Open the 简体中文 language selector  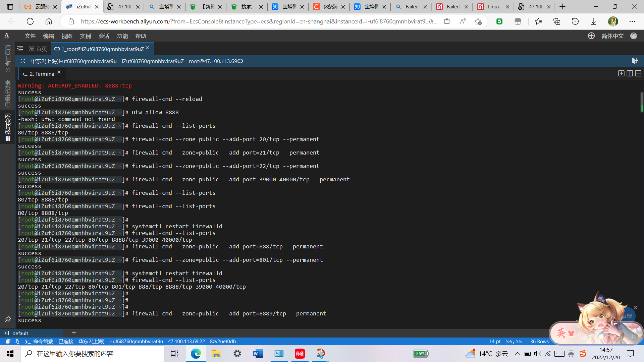(612, 36)
